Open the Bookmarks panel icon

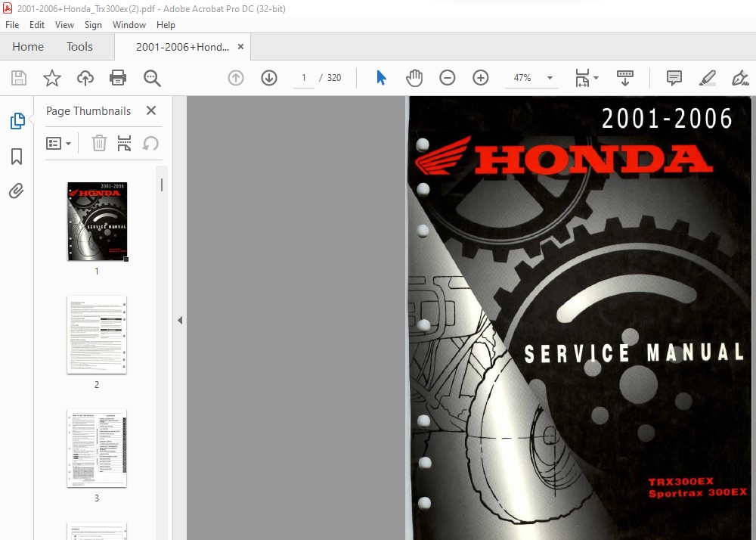[x=17, y=157]
